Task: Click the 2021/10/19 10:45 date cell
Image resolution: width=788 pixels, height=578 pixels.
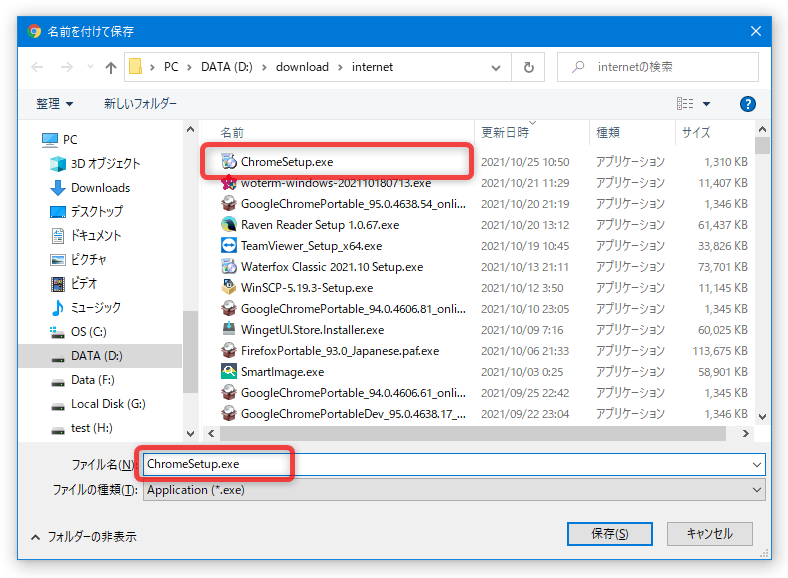Action: point(525,246)
